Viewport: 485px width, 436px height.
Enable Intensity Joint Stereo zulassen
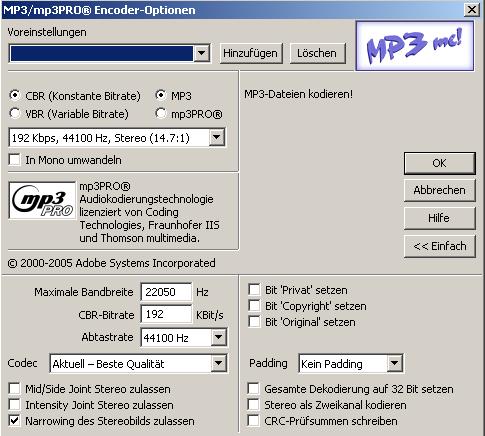(x=15, y=405)
